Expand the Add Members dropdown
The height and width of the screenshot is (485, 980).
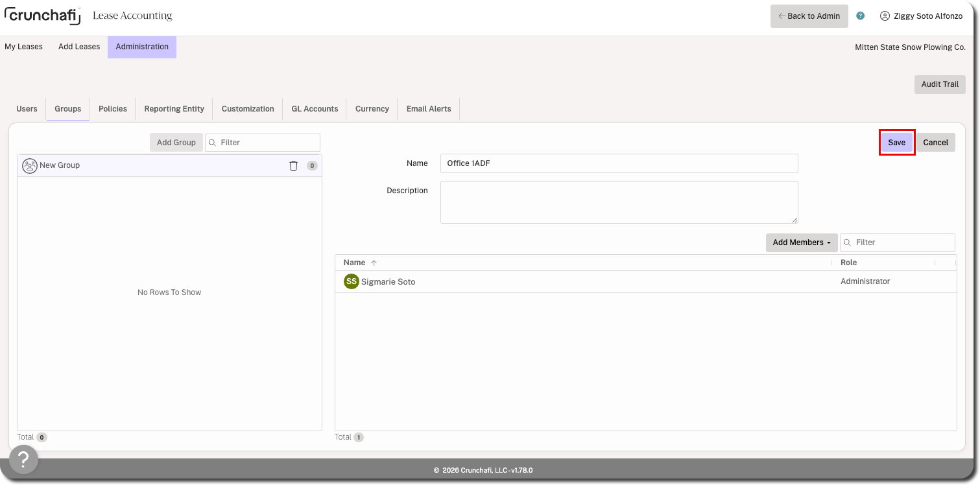(x=802, y=242)
